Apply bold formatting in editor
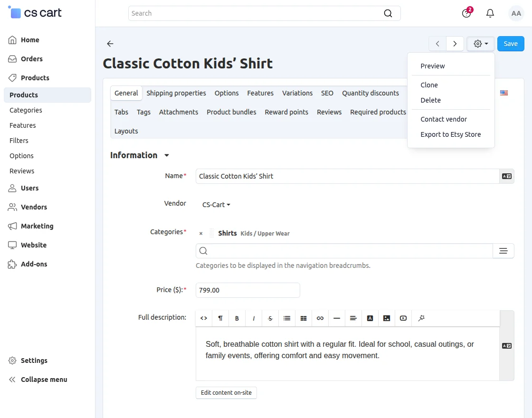 [237, 318]
